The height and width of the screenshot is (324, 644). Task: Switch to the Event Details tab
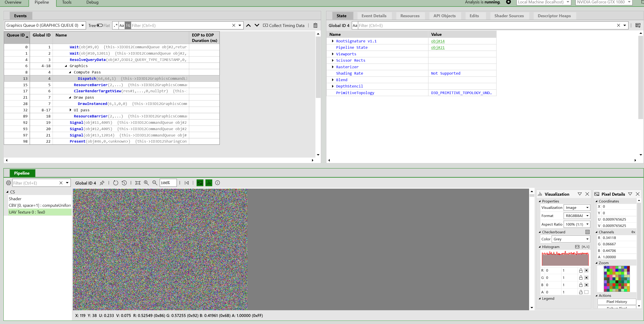tap(374, 16)
